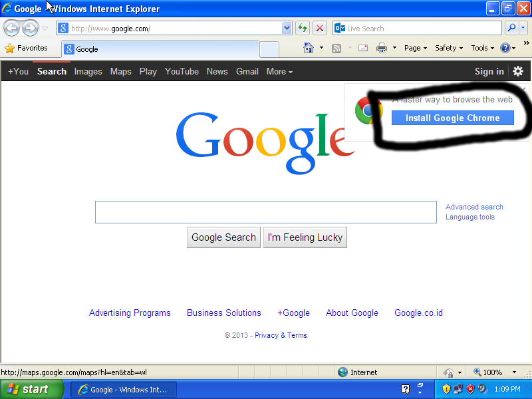
Task: Click inside the Live Search box
Action: click(x=417, y=28)
